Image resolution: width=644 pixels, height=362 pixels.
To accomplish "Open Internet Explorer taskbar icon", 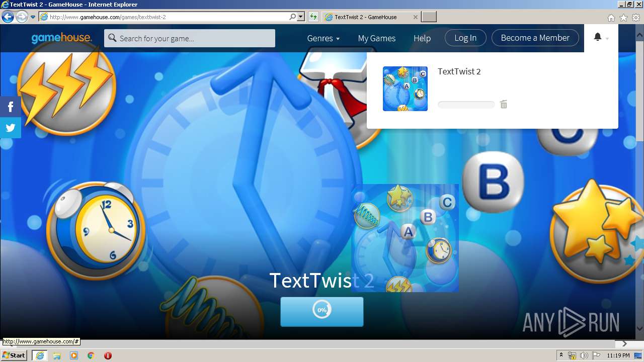I will coord(40,355).
